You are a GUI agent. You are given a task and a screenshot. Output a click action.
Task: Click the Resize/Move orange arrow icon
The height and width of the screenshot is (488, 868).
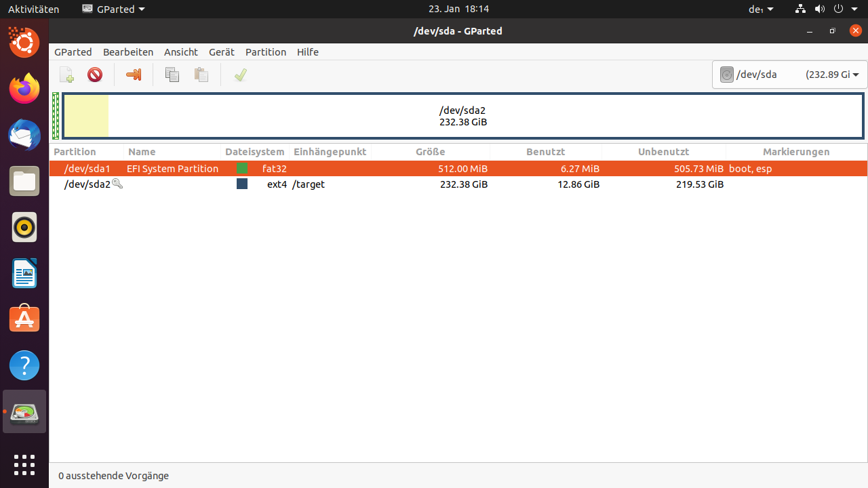coord(134,75)
